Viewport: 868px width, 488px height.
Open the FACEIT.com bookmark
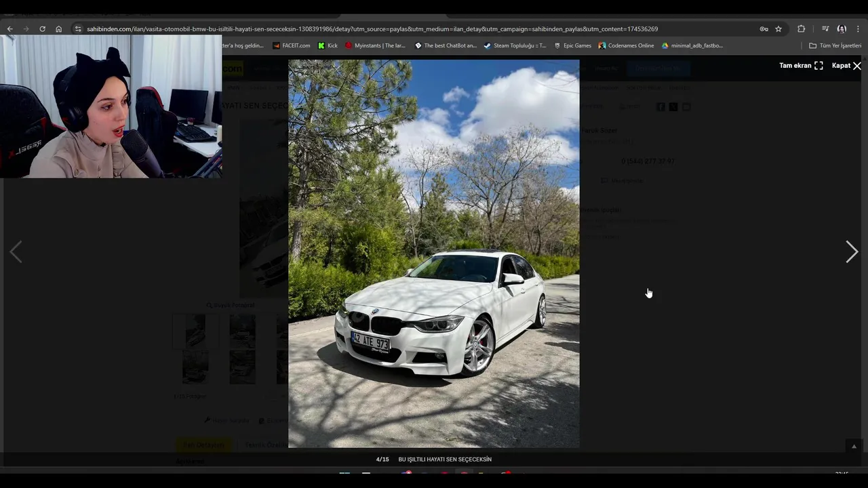[x=292, y=45]
